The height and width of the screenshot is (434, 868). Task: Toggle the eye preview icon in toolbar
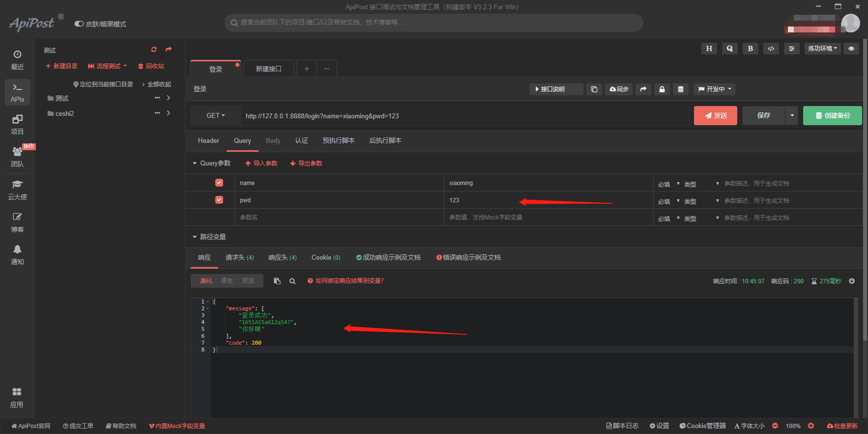click(x=851, y=49)
